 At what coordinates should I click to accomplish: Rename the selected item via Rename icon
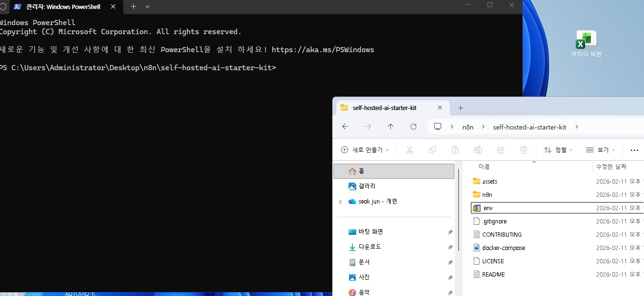[x=478, y=149]
